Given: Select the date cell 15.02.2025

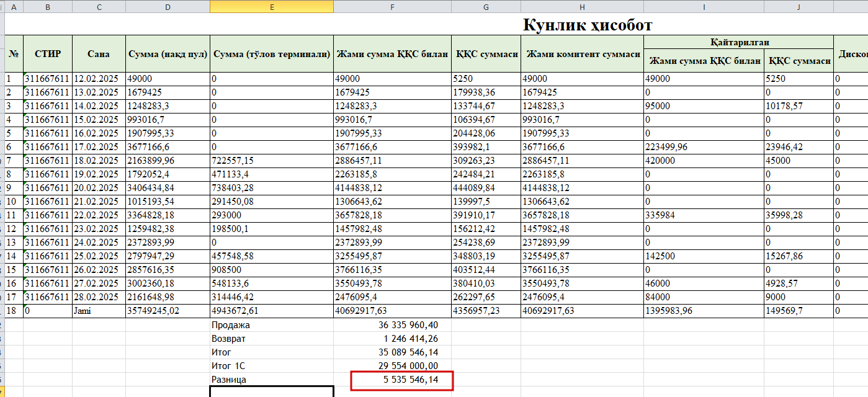Looking at the screenshot, I should tap(99, 120).
